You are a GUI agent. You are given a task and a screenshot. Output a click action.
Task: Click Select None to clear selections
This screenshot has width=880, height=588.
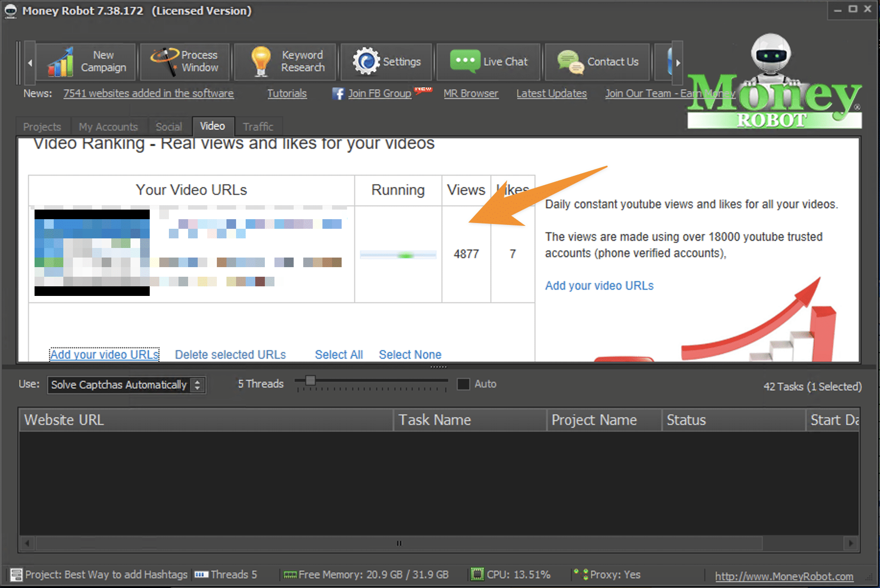click(x=410, y=354)
